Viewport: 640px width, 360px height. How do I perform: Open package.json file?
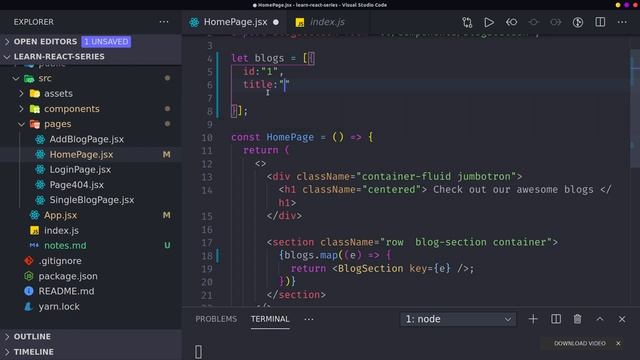(68, 276)
